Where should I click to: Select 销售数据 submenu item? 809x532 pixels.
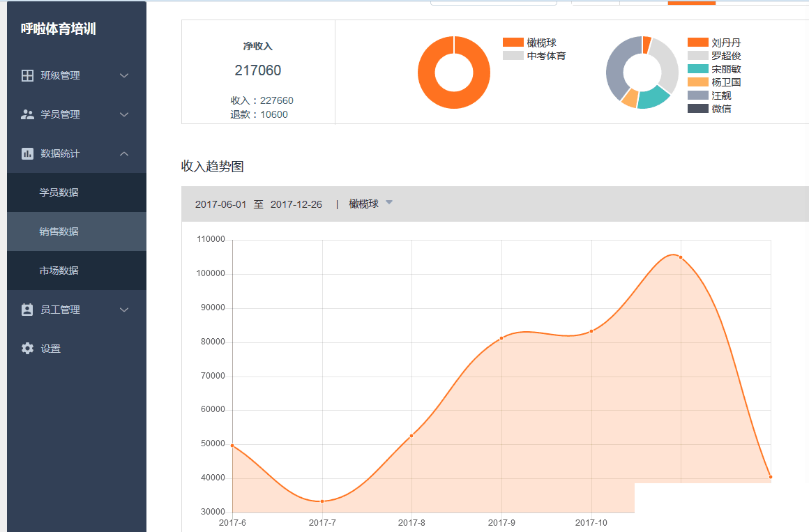[x=59, y=231]
